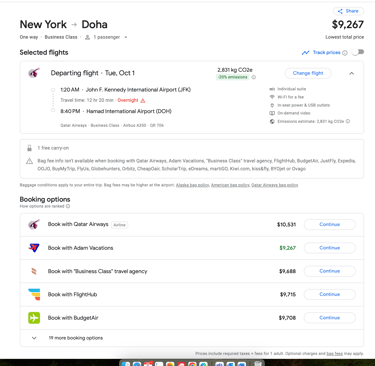Viewport: 375px width, 366px height.
Task: Click the Change flight button
Action: tap(308, 73)
